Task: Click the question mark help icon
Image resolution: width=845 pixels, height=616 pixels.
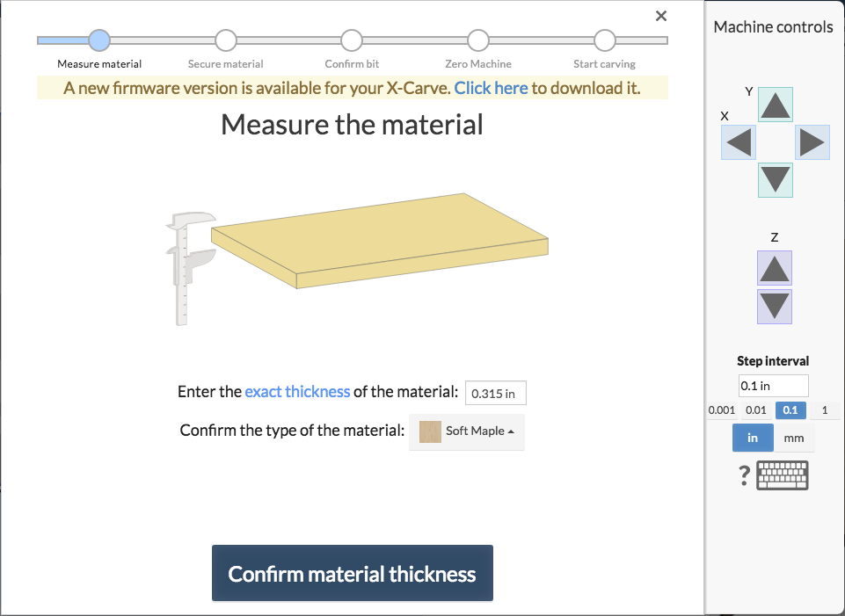Action: (x=743, y=475)
